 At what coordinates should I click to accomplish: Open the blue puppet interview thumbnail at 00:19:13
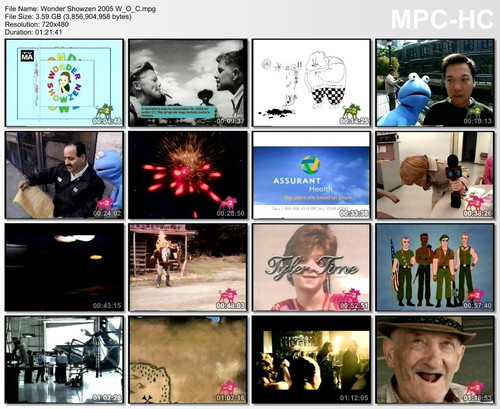coord(435,83)
